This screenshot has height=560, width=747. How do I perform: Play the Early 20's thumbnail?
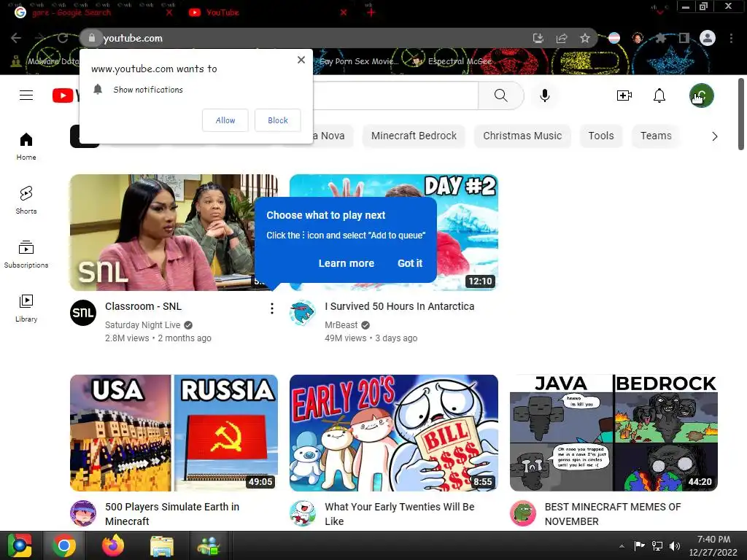click(x=394, y=433)
